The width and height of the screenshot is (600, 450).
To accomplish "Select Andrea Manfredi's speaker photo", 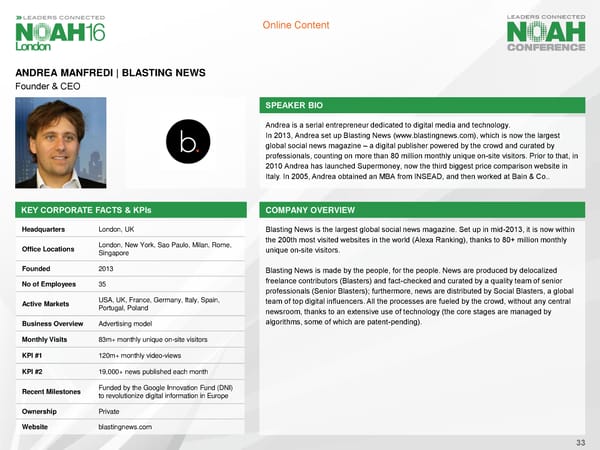I will click(x=60, y=145).
